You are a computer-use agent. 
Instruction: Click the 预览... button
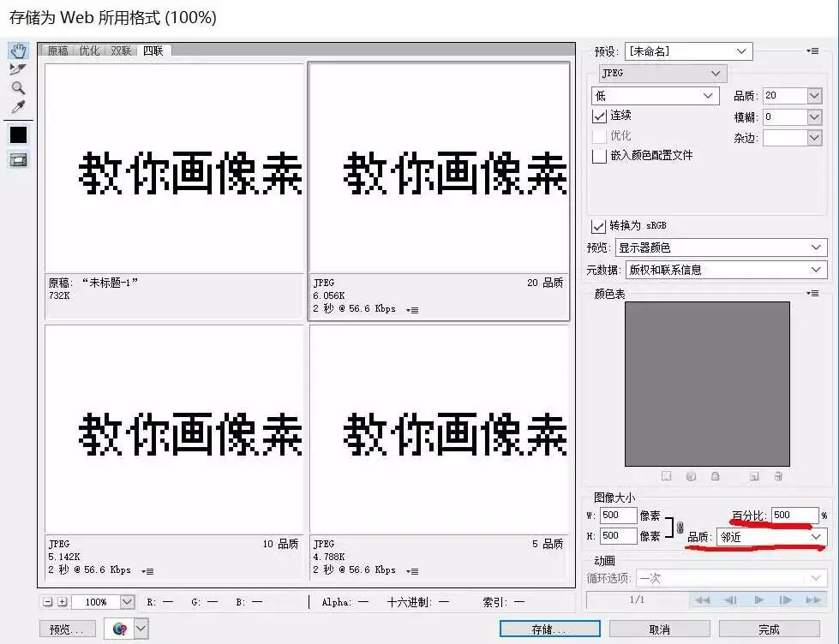pos(68,629)
